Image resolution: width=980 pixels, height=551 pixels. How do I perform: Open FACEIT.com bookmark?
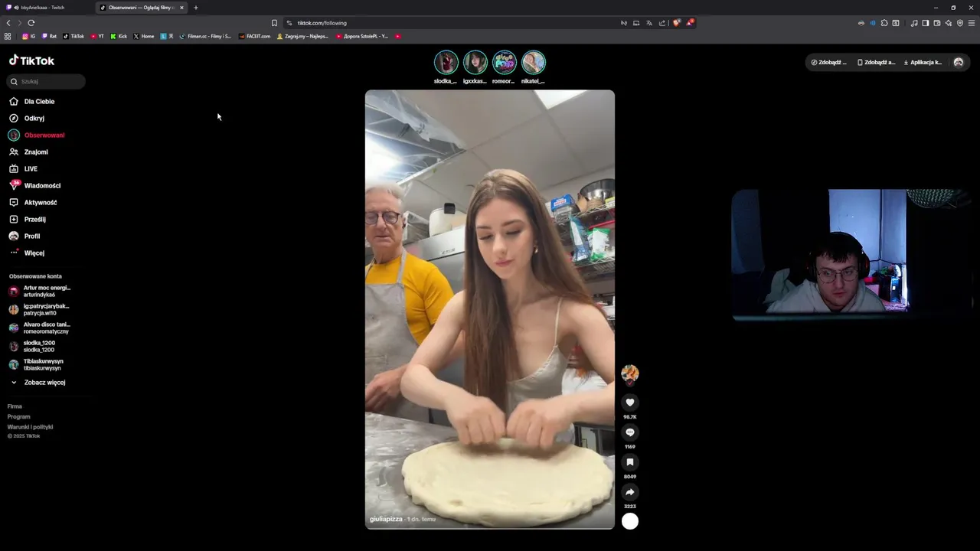click(x=255, y=36)
